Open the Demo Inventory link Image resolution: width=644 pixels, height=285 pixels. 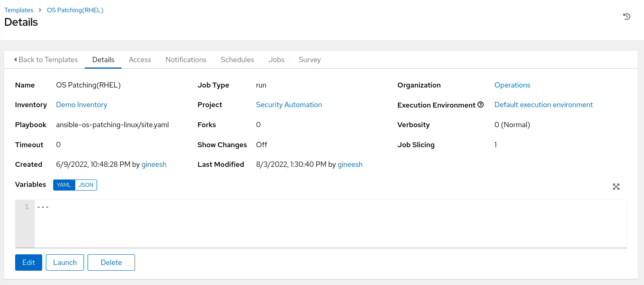81,105
